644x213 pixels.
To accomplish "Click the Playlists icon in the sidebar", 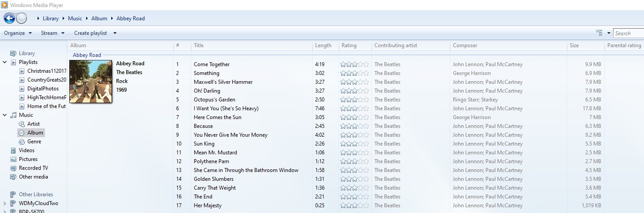I will pos(13,62).
